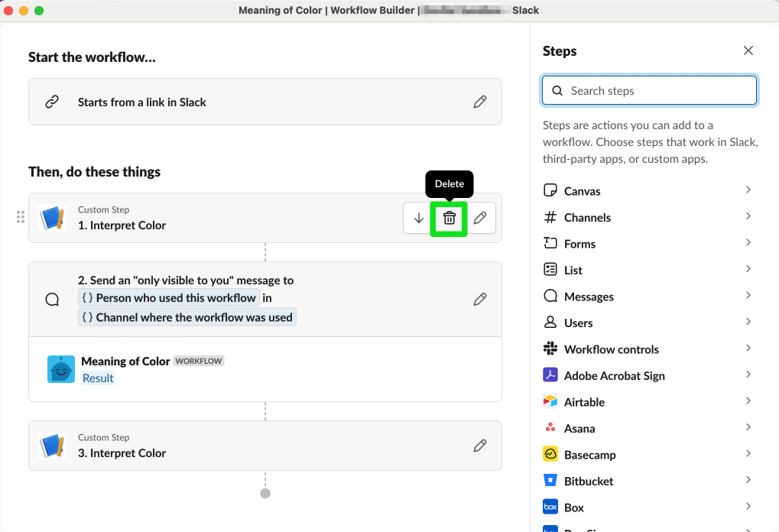
Task: Open the Result link under Meaning of Color
Action: click(98, 378)
